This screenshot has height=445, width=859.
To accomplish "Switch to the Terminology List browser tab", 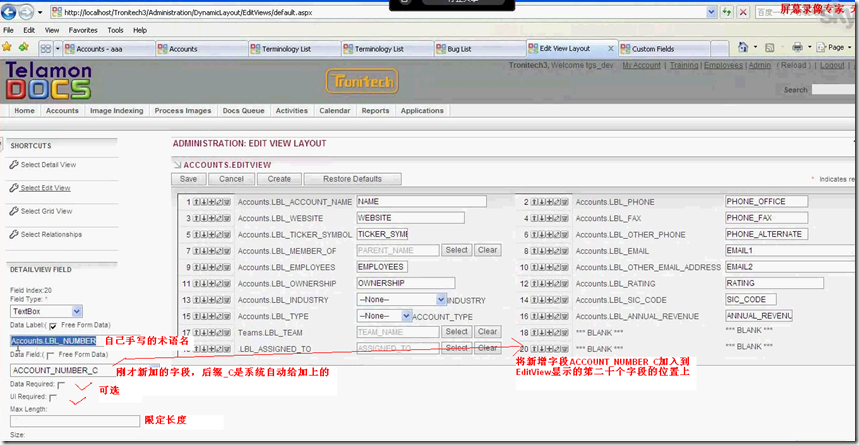I will (285, 48).
